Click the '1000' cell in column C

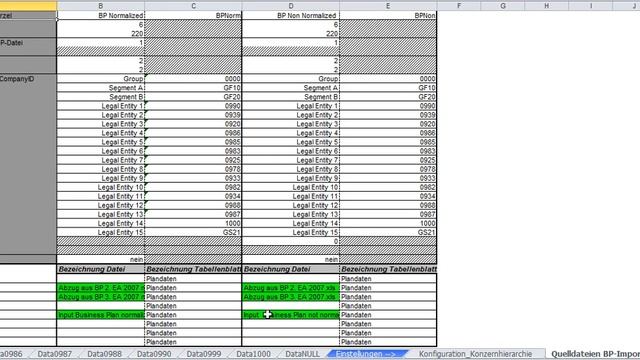tap(193, 223)
